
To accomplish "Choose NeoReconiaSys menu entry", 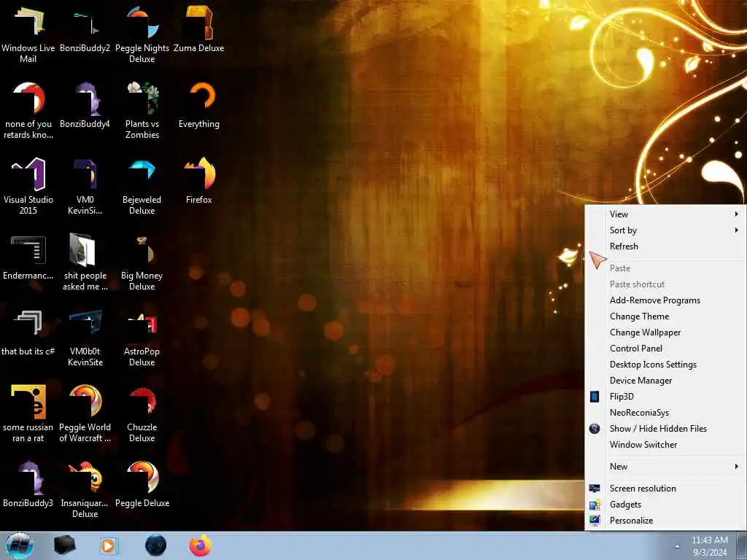I will (665, 413).
